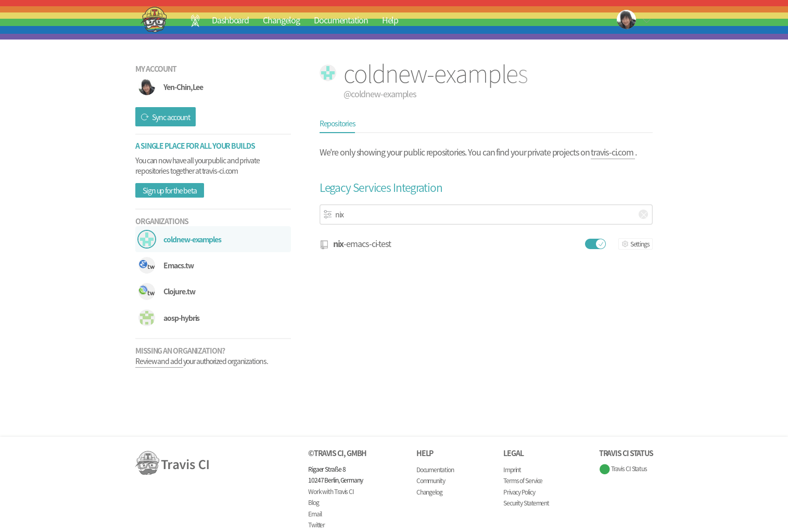Clear the repository filter with the X icon

643,214
